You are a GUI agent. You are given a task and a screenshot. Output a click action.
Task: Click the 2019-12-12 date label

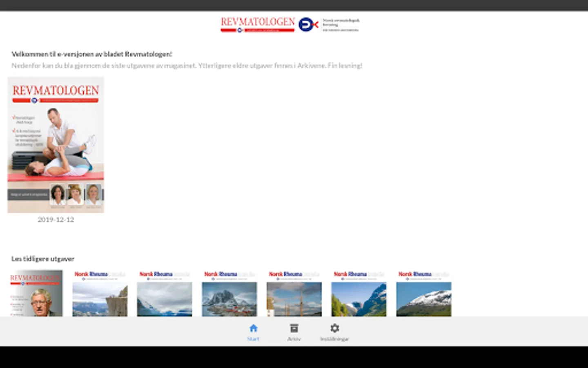point(56,220)
